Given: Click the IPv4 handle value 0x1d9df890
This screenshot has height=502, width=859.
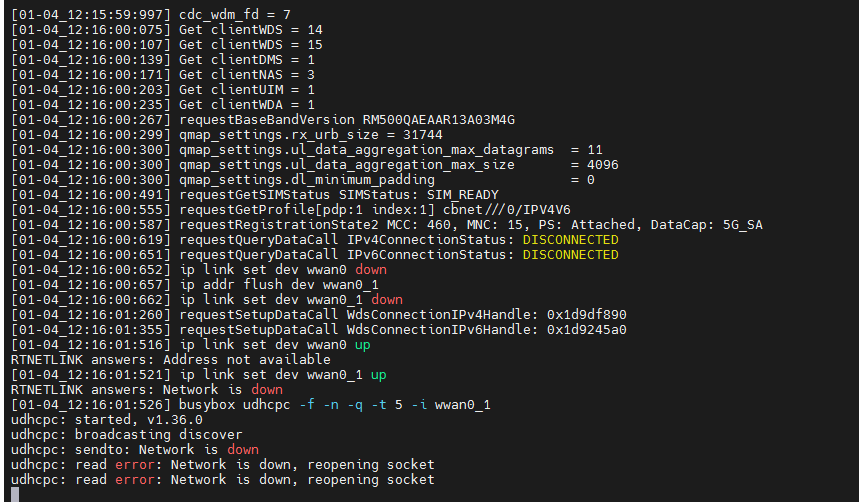Looking at the screenshot, I should coord(586,314).
